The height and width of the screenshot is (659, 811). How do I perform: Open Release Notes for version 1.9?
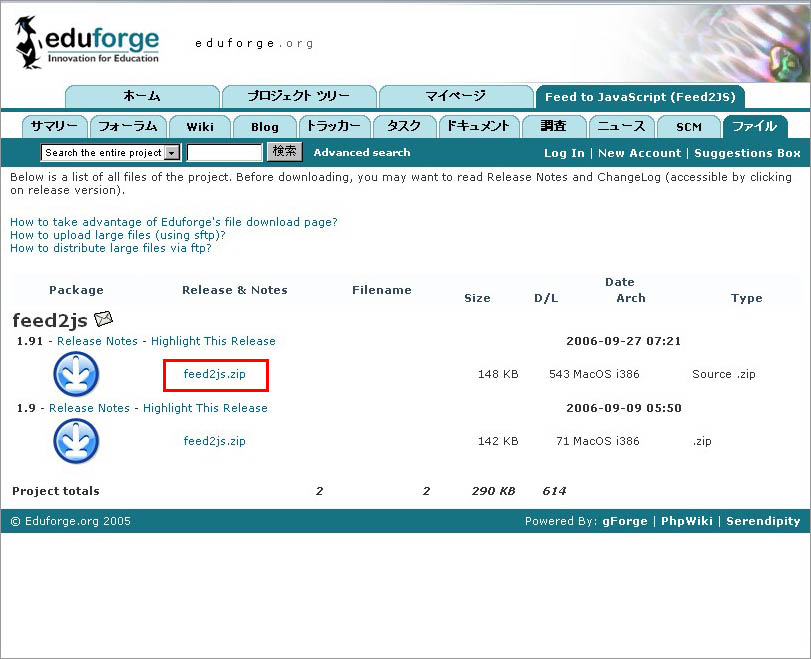[89, 408]
